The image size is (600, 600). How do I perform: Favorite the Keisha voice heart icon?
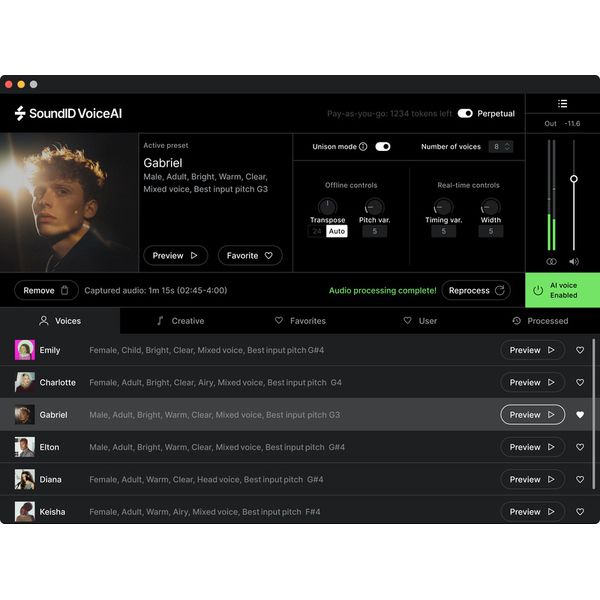click(x=580, y=512)
